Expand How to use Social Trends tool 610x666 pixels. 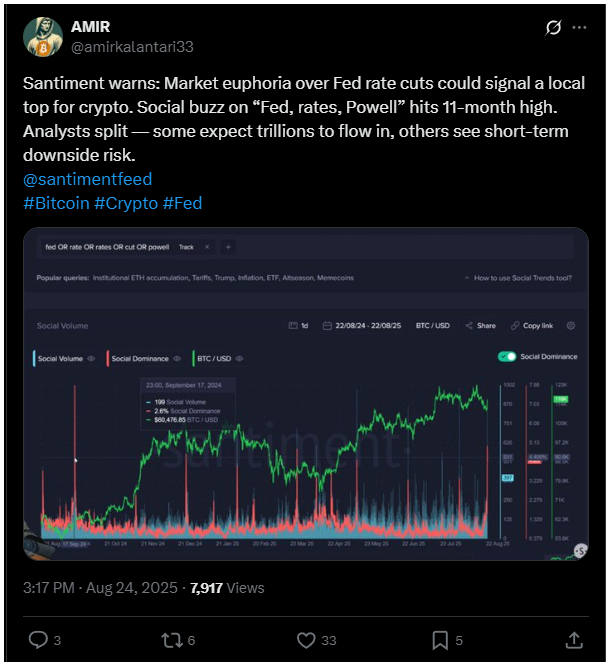pyautogui.click(x=518, y=278)
